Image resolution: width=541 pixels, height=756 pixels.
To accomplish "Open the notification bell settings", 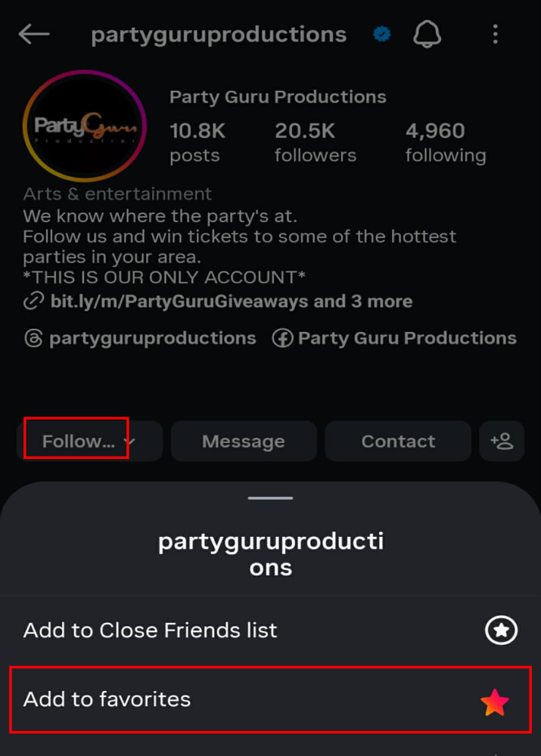I will click(x=427, y=34).
